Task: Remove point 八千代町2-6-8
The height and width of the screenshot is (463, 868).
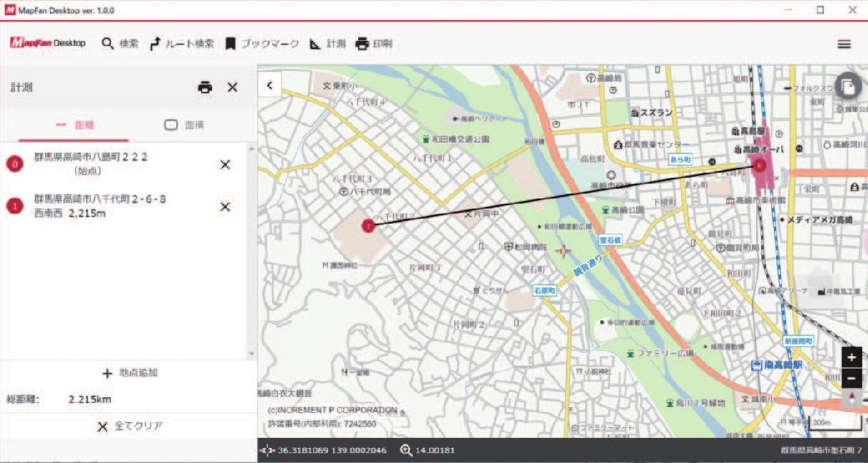Action: 225,207
